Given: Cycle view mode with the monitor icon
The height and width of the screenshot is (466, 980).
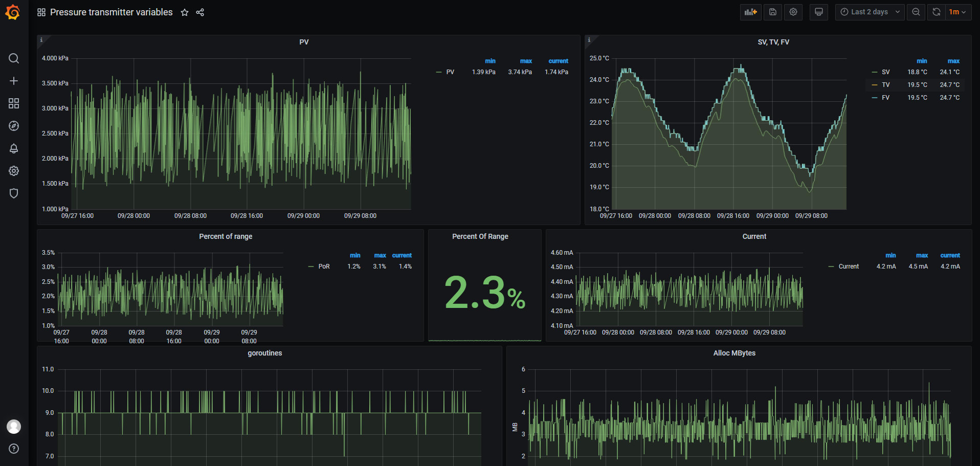Looking at the screenshot, I should click(x=819, y=12).
